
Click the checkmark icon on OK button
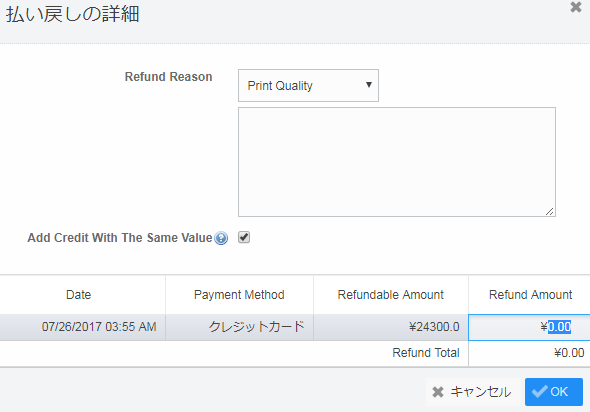(540, 391)
